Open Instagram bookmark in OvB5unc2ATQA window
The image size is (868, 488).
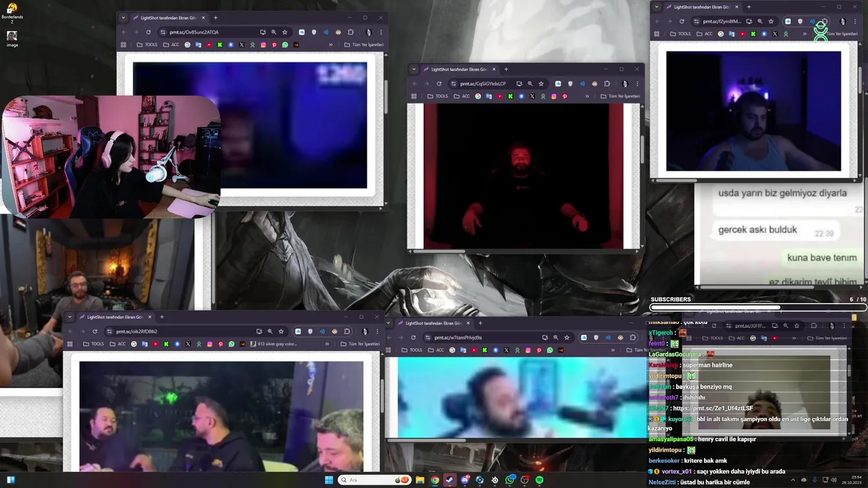(x=263, y=45)
